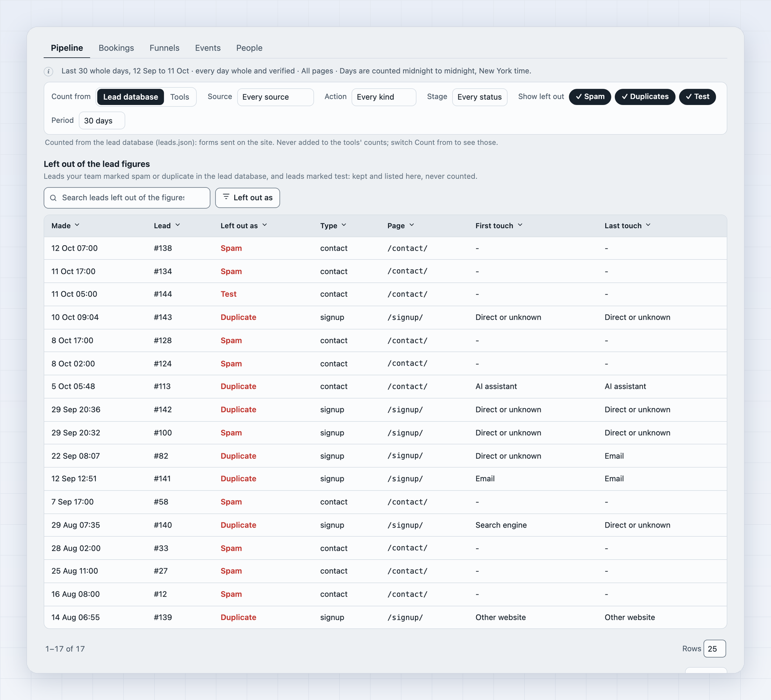This screenshot has height=700, width=771.
Task: Open the Period dropdown showing 30 days
Action: tap(102, 120)
